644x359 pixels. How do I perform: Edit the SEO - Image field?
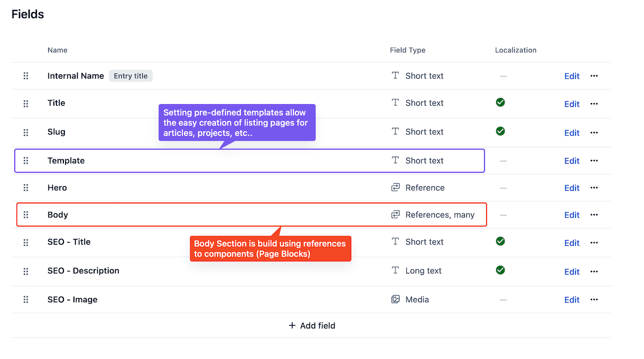tap(572, 300)
